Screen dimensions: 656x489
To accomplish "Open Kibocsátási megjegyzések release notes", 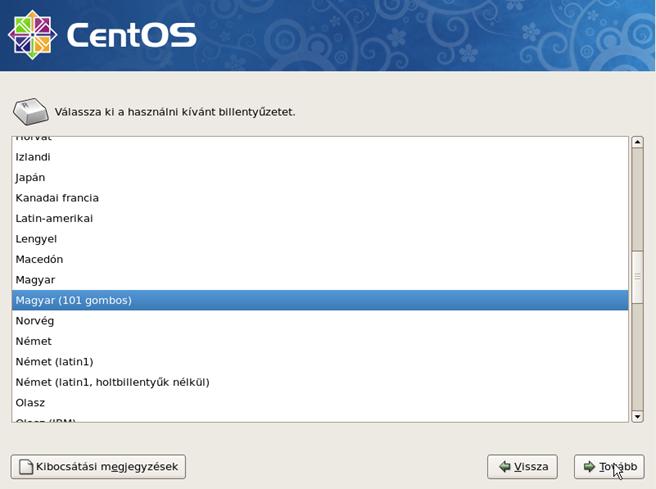I will [98, 467].
